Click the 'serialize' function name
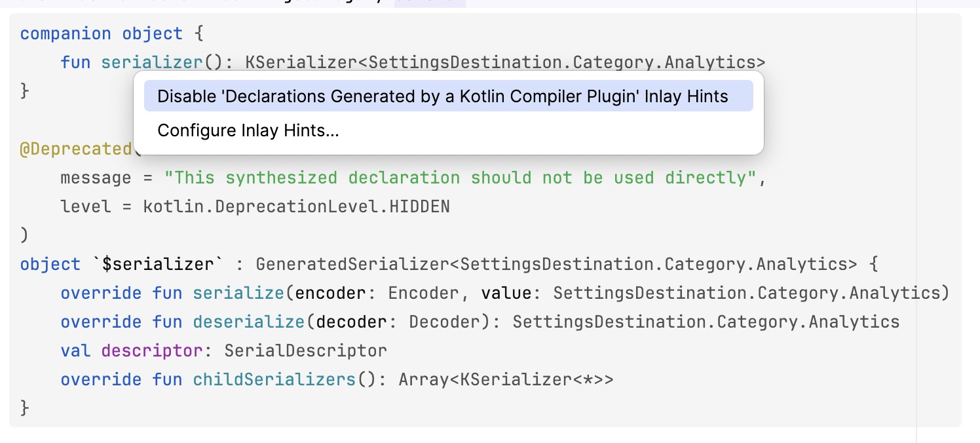 [238, 293]
